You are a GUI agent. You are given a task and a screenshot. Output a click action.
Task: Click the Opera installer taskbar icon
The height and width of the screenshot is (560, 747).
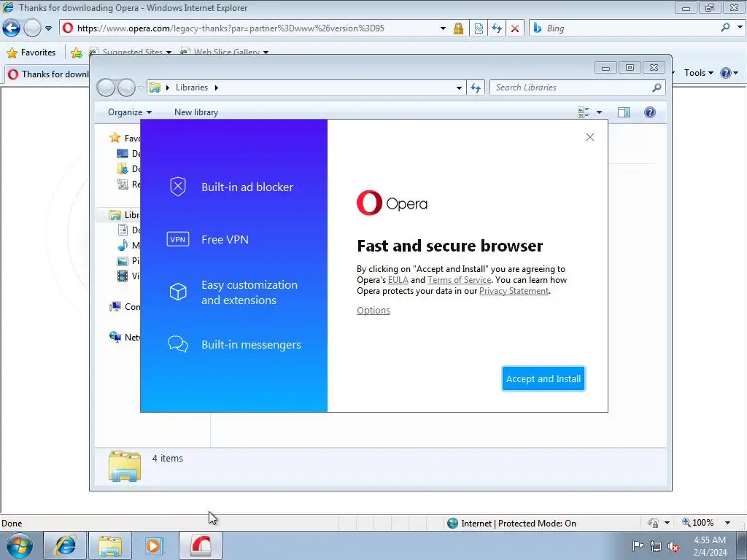(201, 545)
